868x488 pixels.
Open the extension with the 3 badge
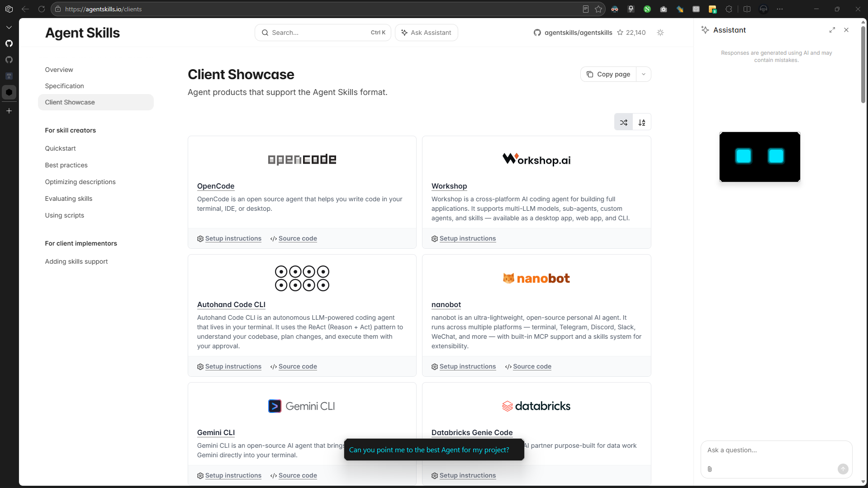(712, 9)
